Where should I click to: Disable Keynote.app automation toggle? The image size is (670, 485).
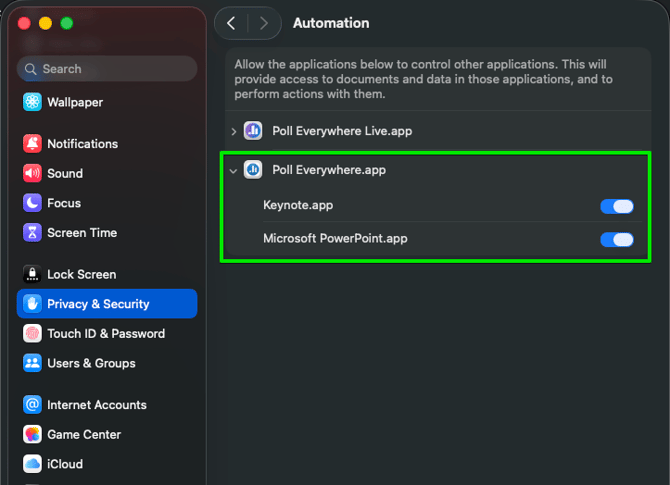coord(617,206)
